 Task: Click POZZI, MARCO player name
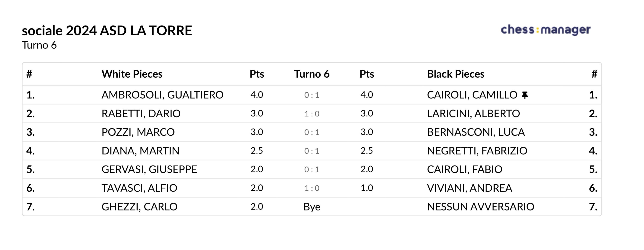tap(138, 132)
